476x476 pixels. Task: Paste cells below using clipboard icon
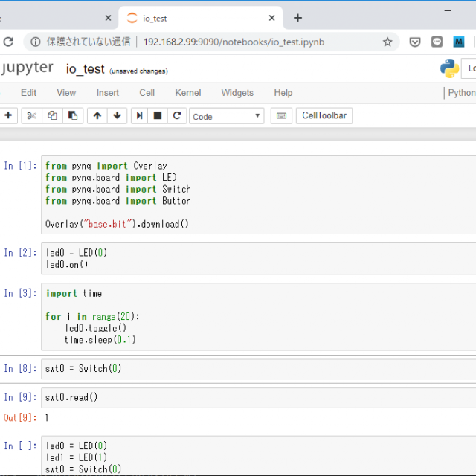pos(72,115)
